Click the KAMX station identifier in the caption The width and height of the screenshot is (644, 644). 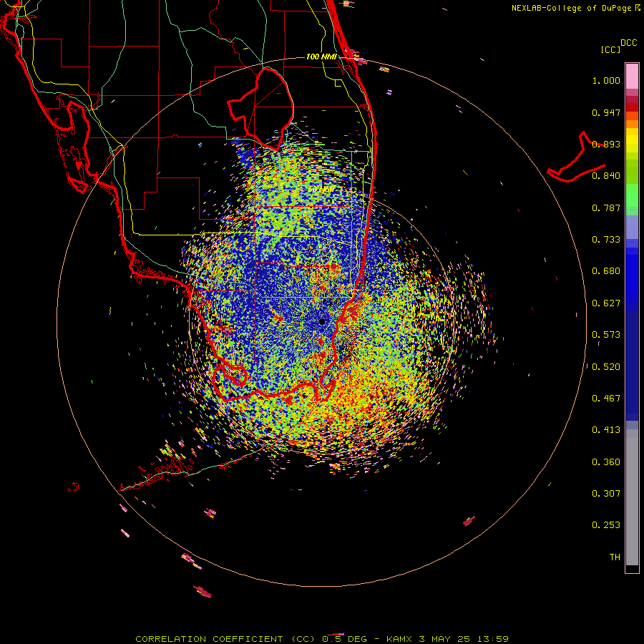399,639
